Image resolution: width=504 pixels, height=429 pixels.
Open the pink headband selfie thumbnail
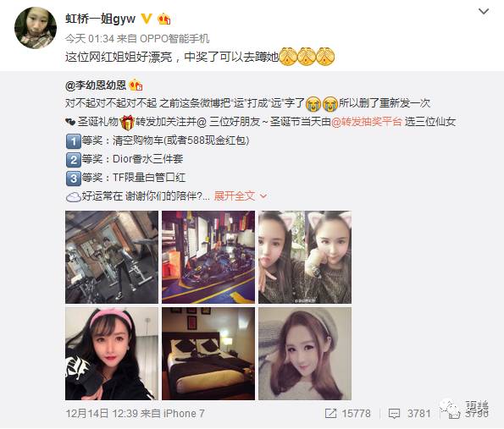tap(112, 354)
